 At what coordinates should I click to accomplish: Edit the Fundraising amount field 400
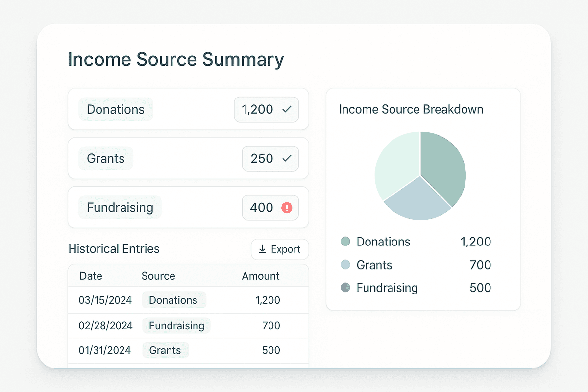[x=270, y=207]
